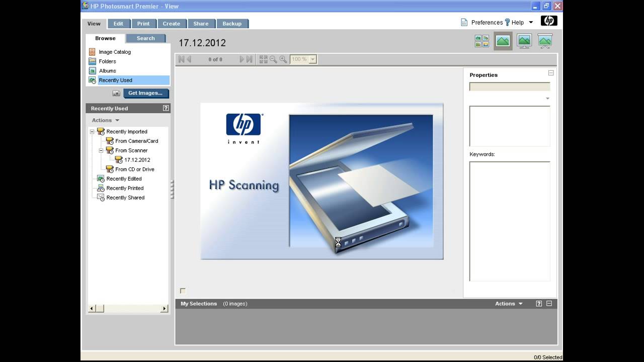This screenshot has height=362, width=644.
Task: Switch to the Print tab
Action: coord(143,24)
